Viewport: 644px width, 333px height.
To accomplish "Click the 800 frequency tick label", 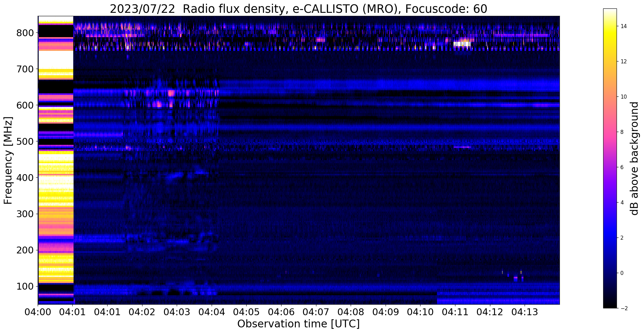I will (25, 33).
